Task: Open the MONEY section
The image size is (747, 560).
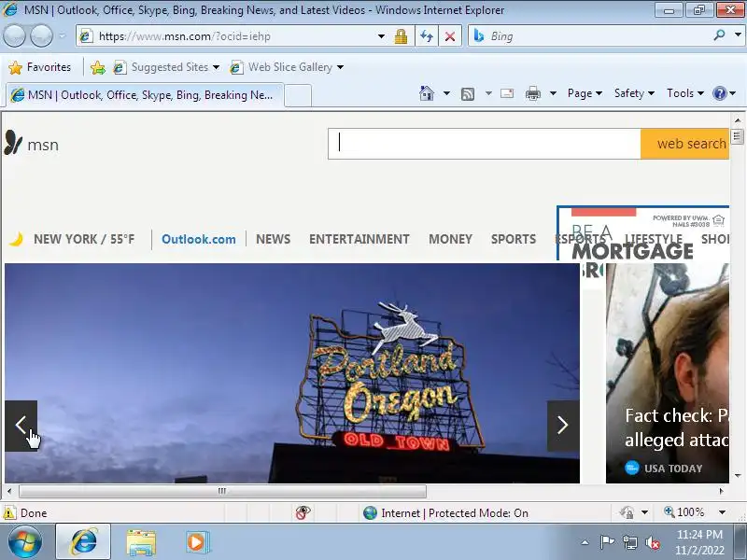Action: (450, 239)
